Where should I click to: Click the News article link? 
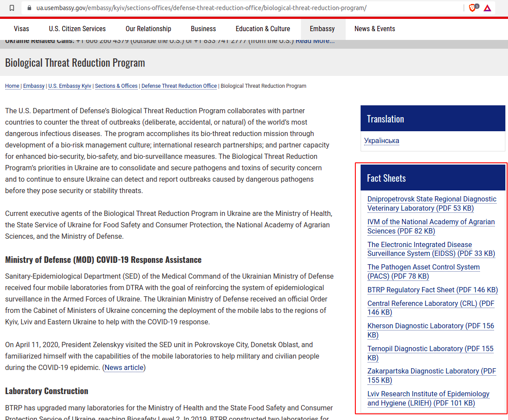pyautogui.click(x=124, y=368)
